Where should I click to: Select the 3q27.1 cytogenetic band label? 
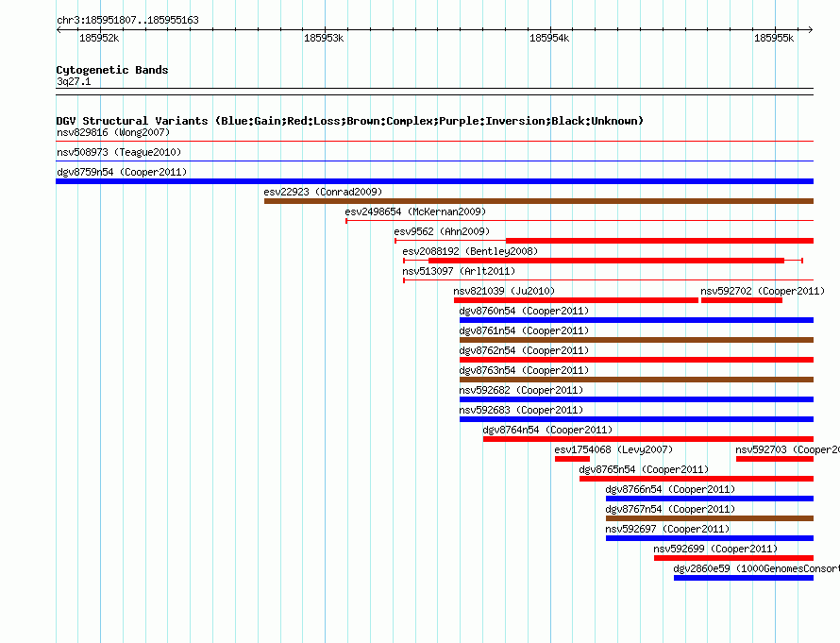pos(74,81)
